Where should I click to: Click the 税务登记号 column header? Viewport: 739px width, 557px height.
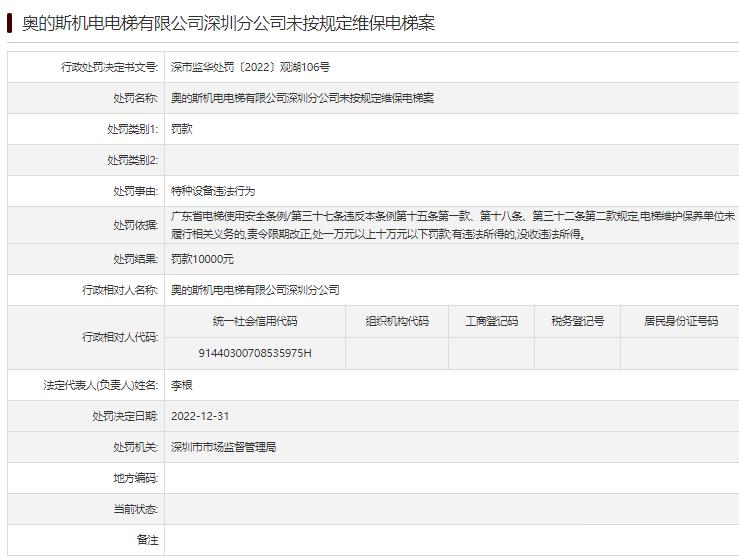(578, 321)
